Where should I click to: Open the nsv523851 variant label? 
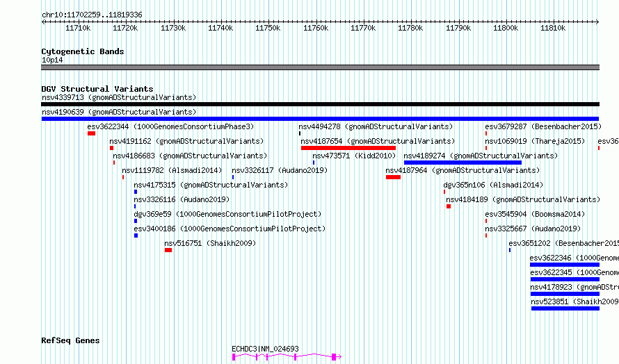click(x=574, y=301)
